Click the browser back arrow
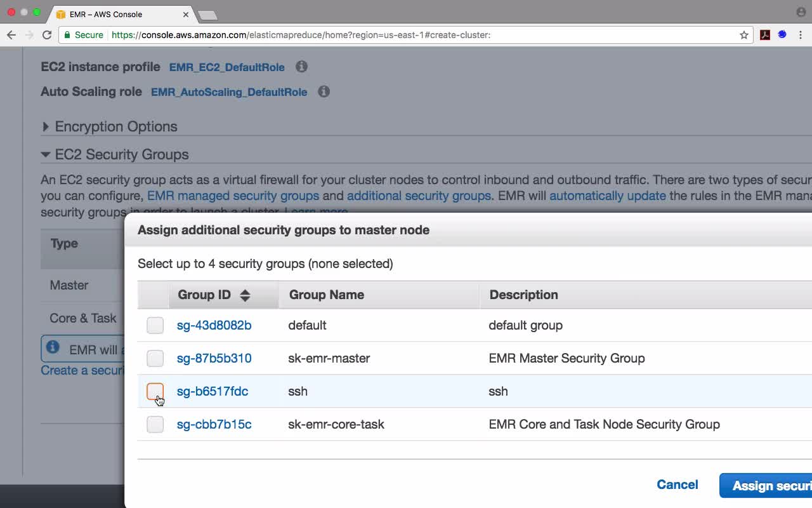 [x=11, y=35]
